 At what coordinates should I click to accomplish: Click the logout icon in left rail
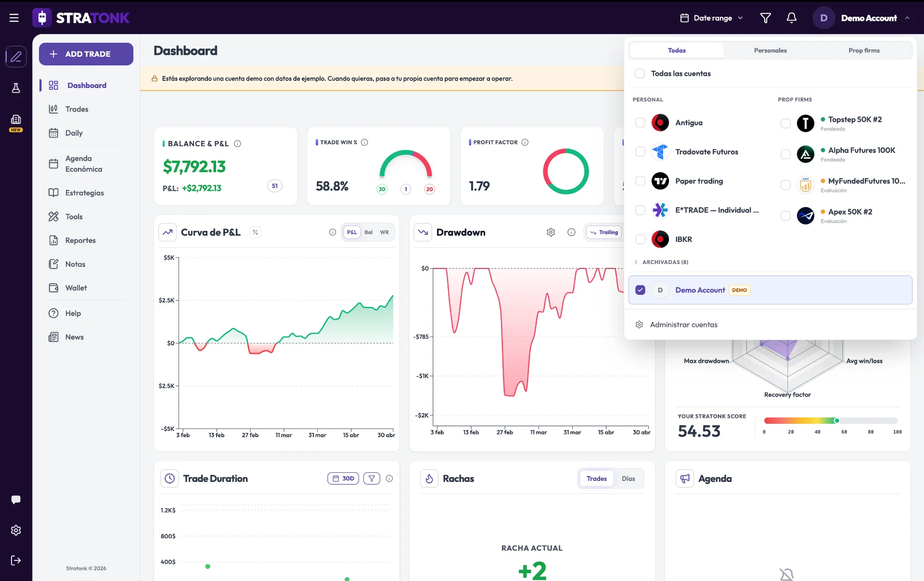[x=16, y=560]
